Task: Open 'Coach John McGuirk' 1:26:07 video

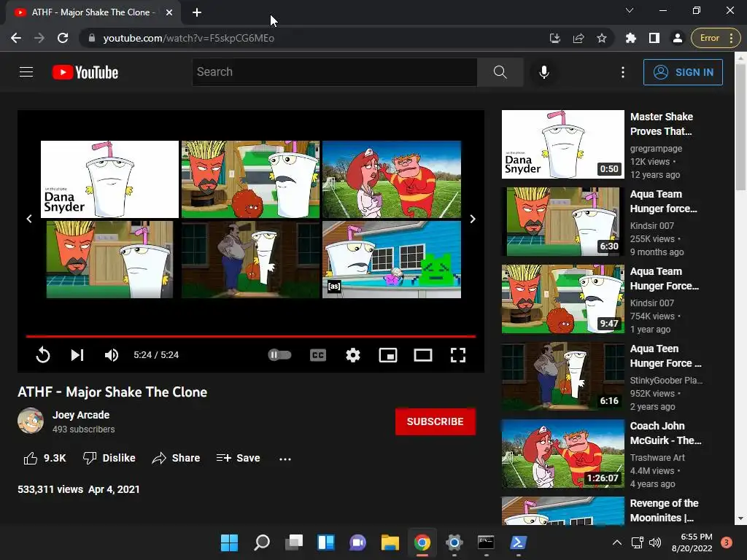Action: 563,454
